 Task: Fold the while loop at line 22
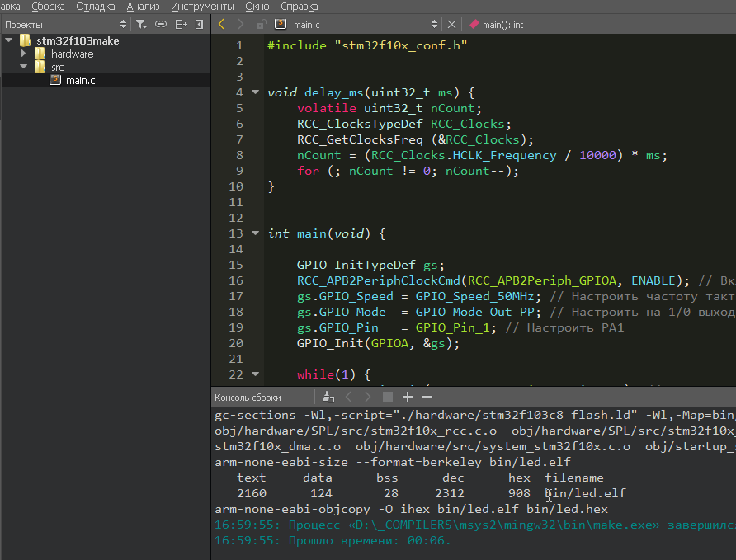coord(255,374)
